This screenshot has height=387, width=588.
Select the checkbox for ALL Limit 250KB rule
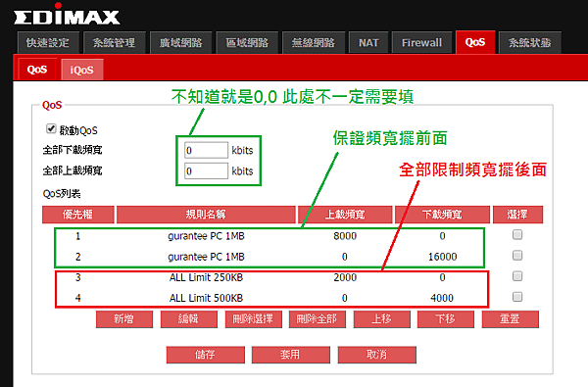[517, 276]
